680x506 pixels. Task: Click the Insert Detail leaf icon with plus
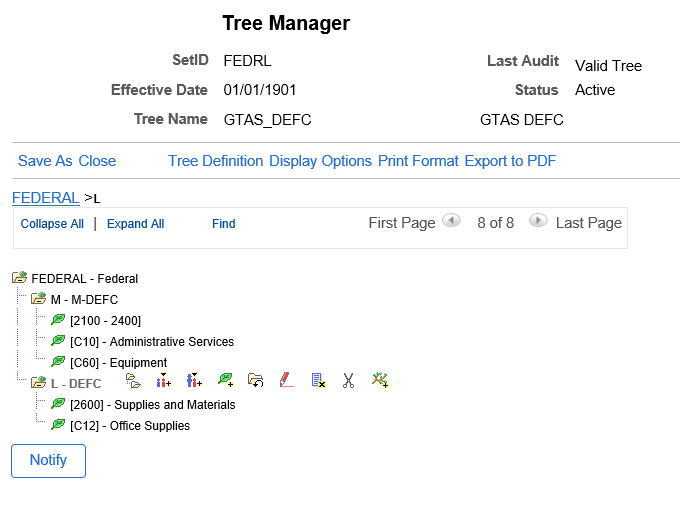point(226,380)
